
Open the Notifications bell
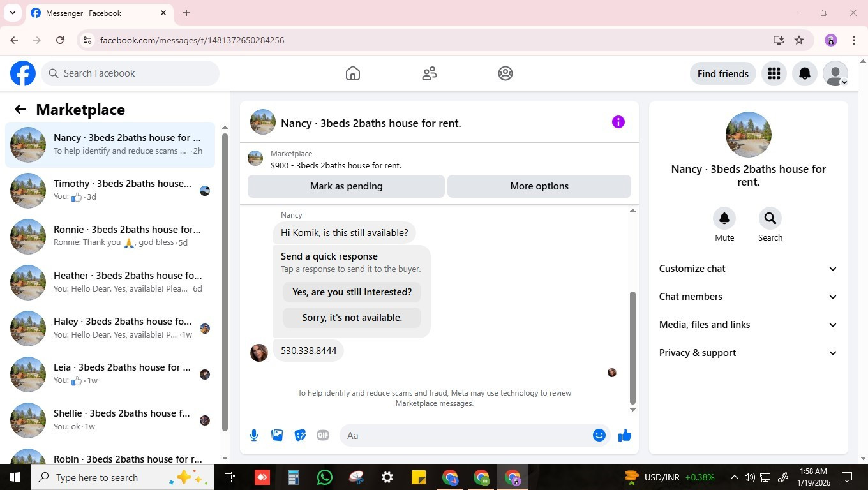[x=805, y=73]
